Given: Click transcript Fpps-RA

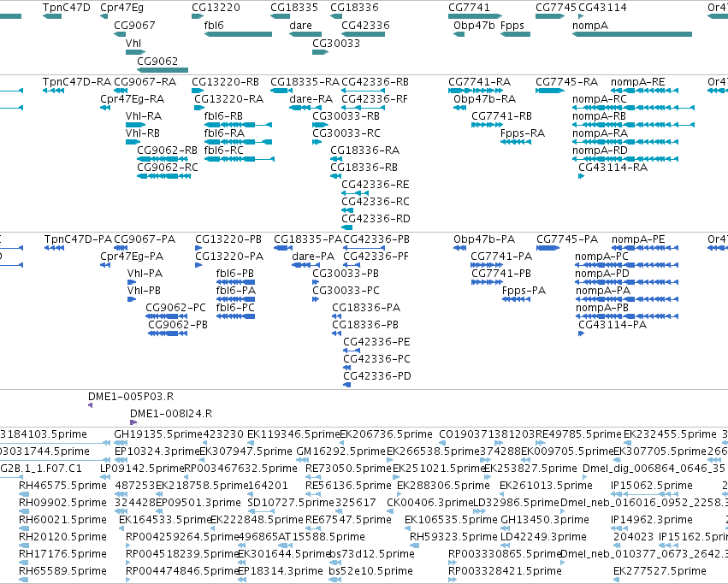Looking at the screenshot, I should [523, 133].
